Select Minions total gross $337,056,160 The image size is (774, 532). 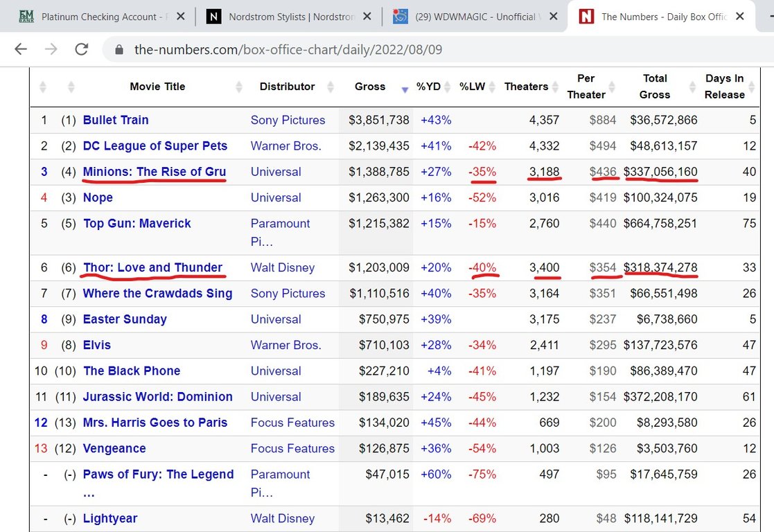pyautogui.click(x=660, y=172)
